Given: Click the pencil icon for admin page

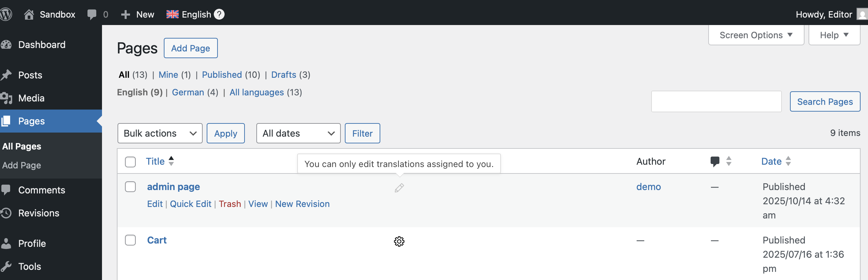Looking at the screenshot, I should 399,188.
